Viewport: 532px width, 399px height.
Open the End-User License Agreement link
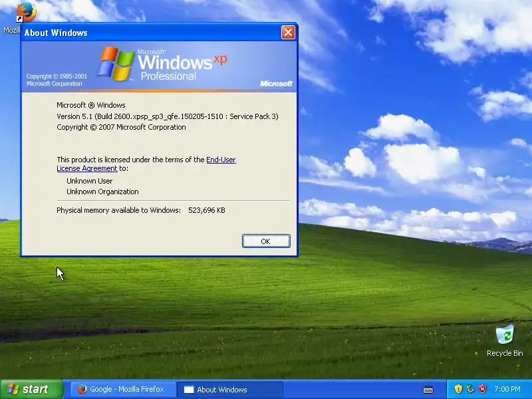coord(146,164)
